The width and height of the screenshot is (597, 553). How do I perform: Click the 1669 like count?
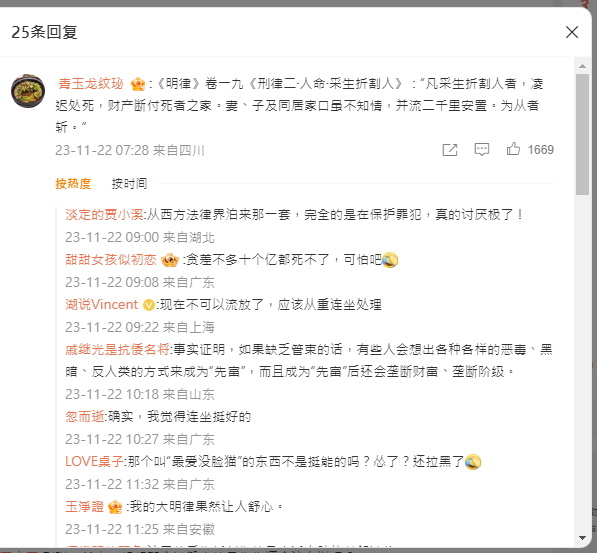point(540,150)
